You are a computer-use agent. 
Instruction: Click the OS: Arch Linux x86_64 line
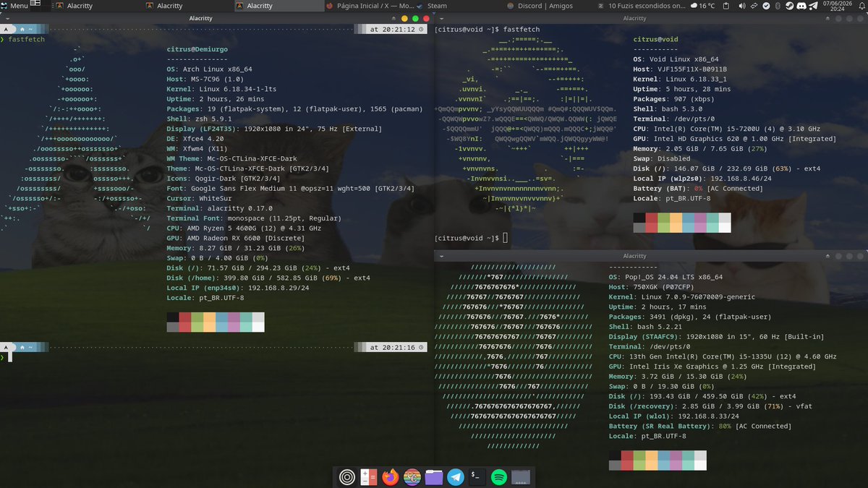point(209,69)
